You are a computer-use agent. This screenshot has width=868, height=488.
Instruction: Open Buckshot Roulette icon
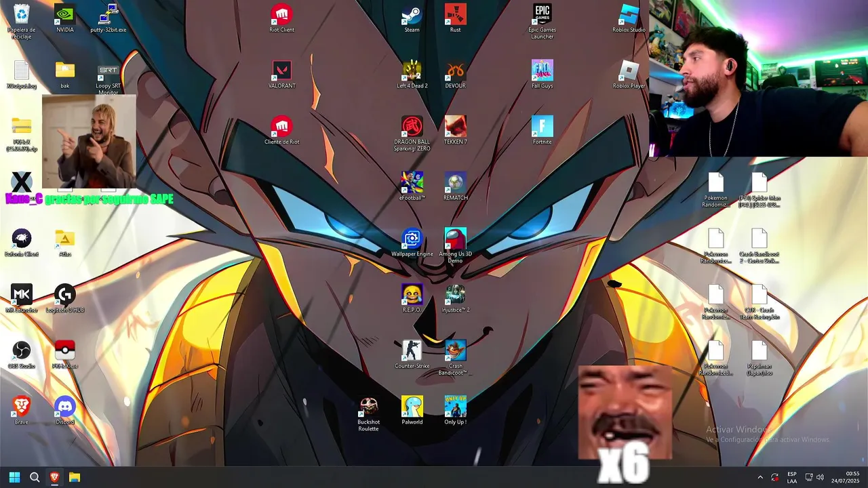tap(369, 414)
